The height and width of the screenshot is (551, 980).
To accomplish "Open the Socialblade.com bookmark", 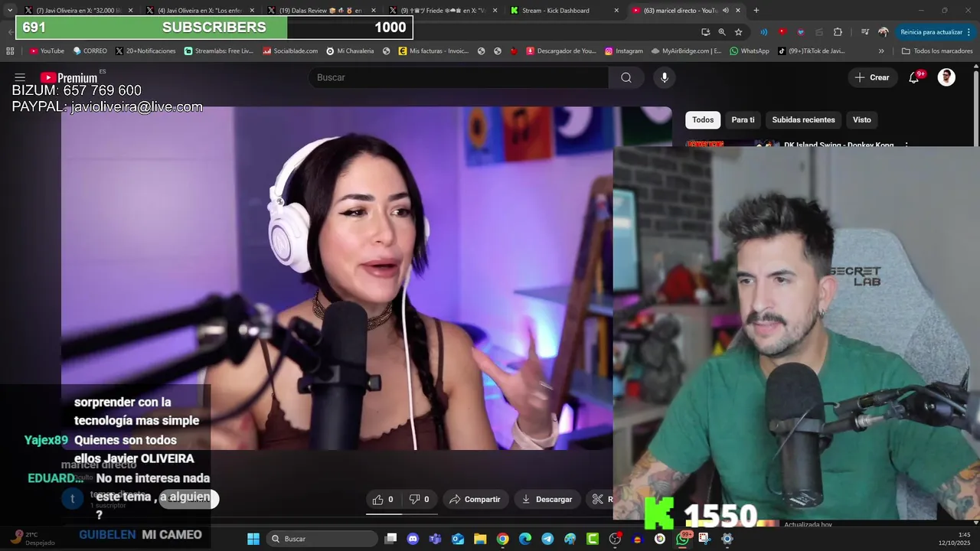I will coord(290,51).
